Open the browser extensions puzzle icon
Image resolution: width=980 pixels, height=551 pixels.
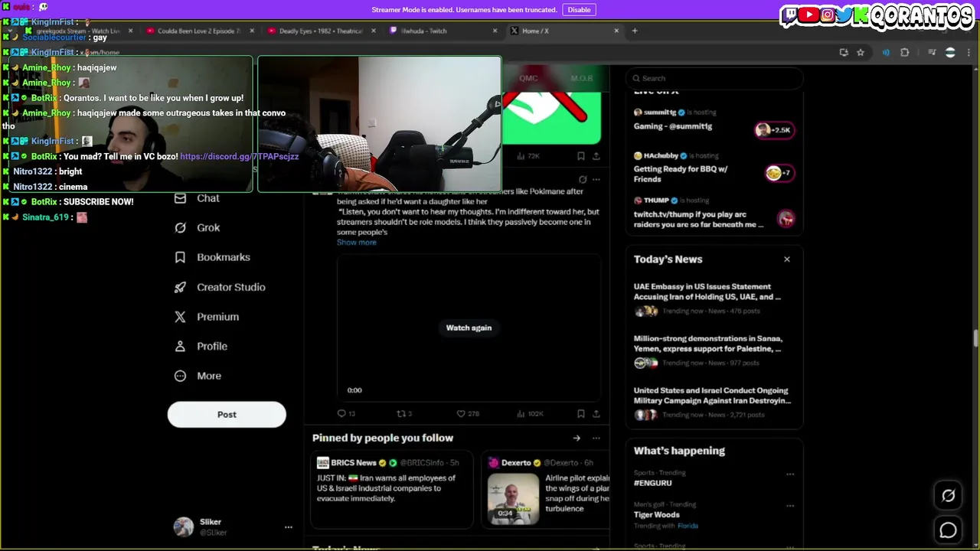point(905,53)
